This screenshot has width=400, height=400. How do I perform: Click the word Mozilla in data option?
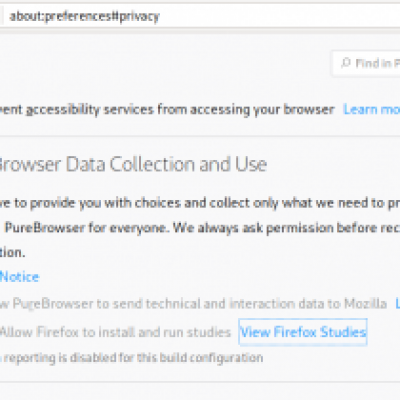point(365,304)
